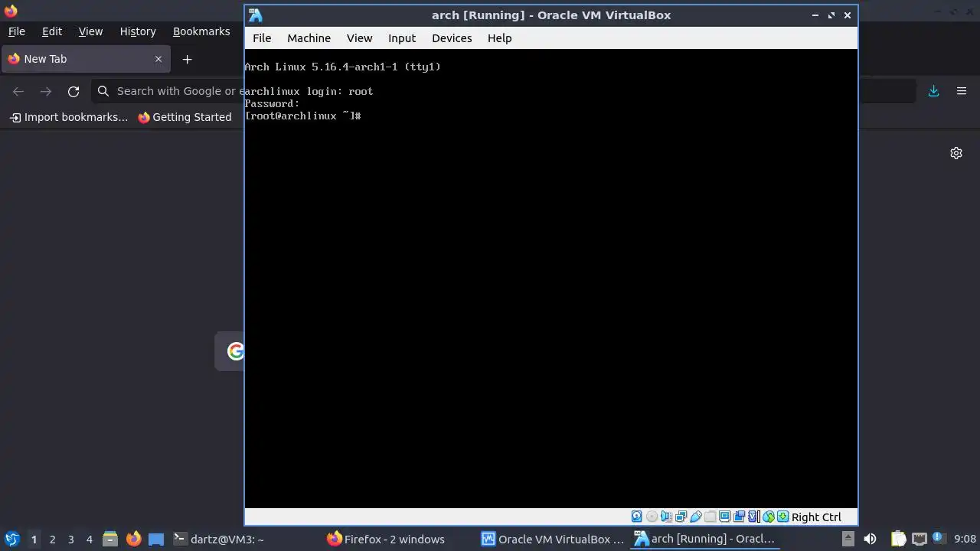Image resolution: width=980 pixels, height=551 pixels.
Task: Click the CPU virtualization icon in VirtualBox status bar
Action: coord(753,517)
